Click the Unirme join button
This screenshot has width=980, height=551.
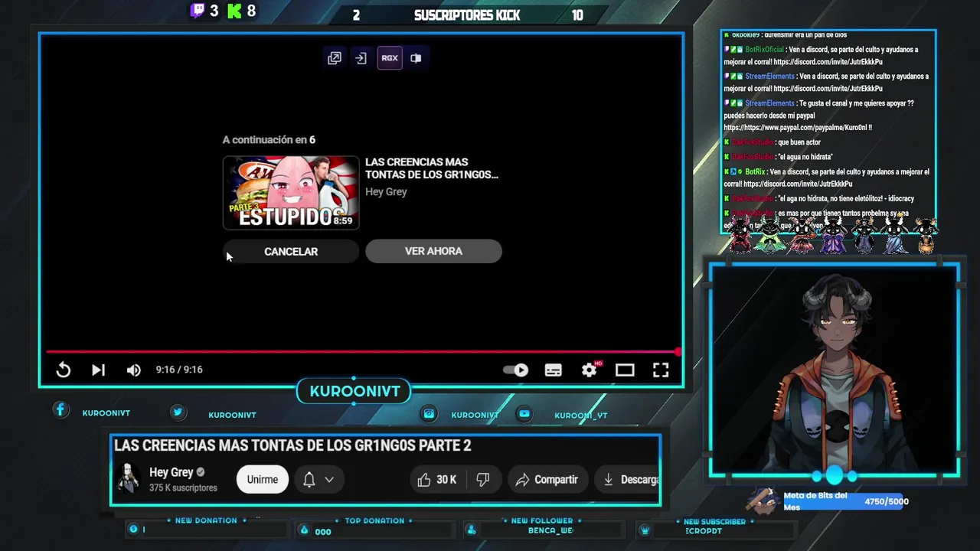click(x=263, y=479)
